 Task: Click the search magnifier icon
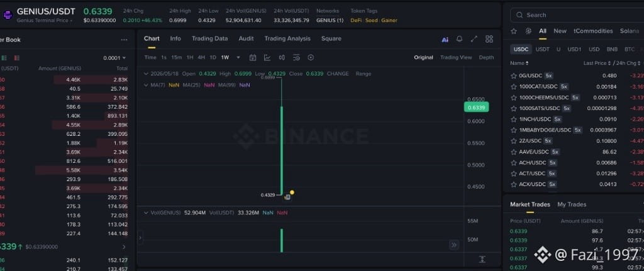519,15
